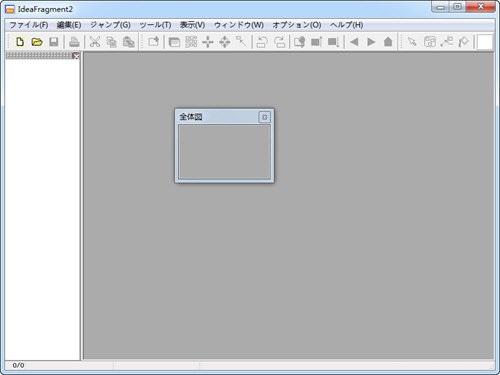Viewport: 500px width, 375px height.
Task: Open the ヘルプ(H) menu
Action: [346, 25]
